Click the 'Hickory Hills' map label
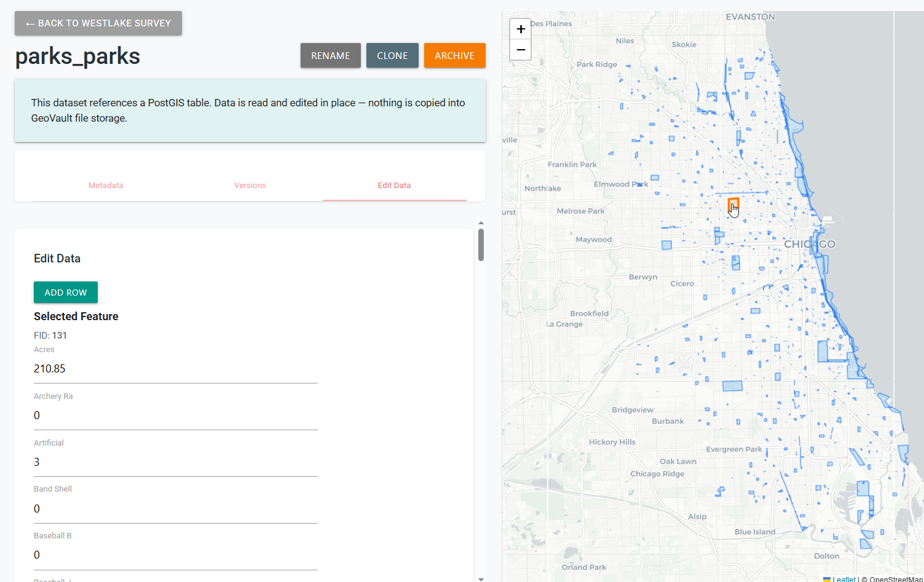 click(612, 442)
